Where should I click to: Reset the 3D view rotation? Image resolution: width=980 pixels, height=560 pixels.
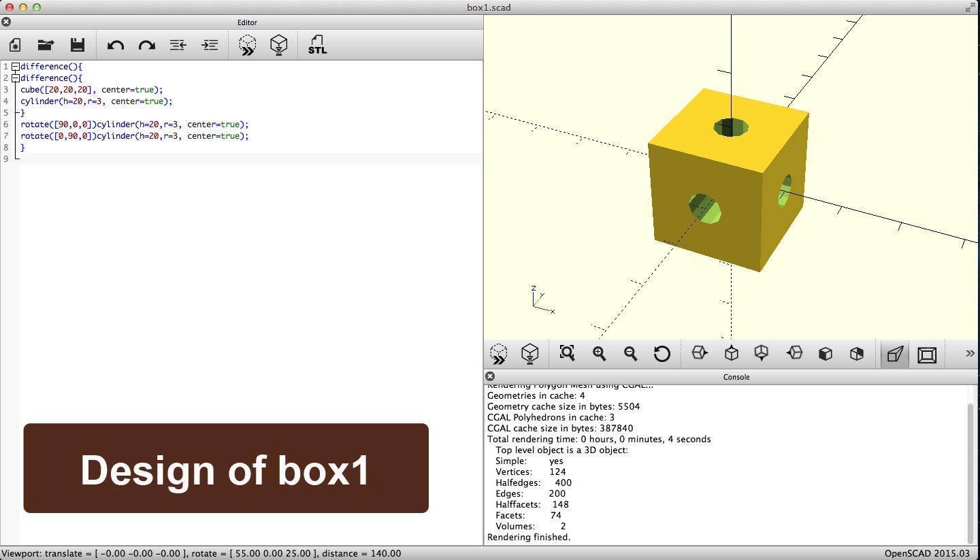point(661,354)
